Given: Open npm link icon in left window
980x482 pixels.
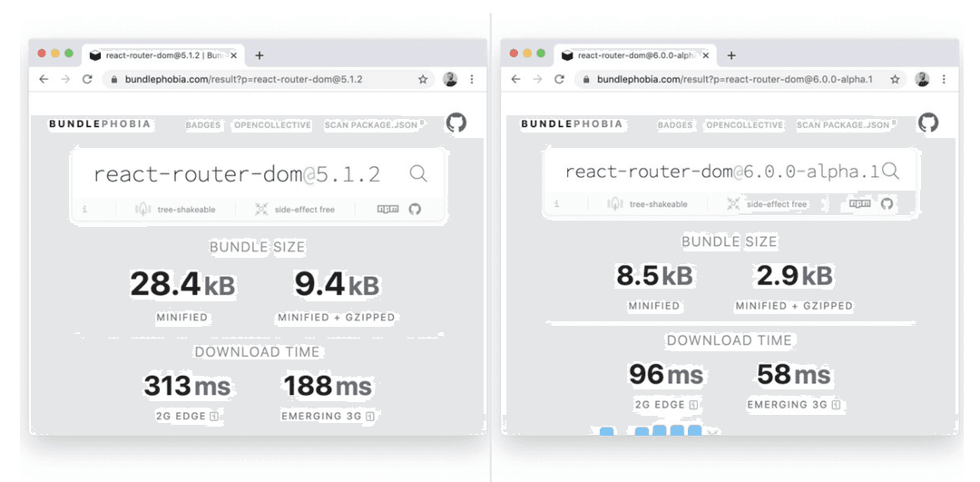Looking at the screenshot, I should coord(388,209).
